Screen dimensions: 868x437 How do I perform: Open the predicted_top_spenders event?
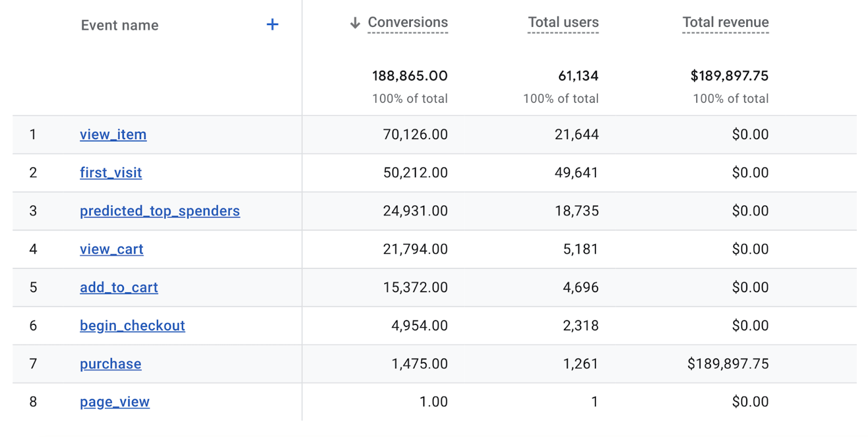(x=160, y=211)
